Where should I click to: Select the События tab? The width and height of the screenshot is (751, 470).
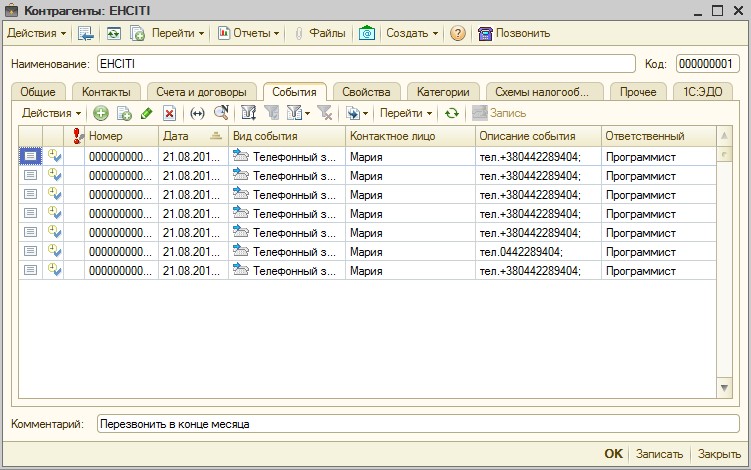click(295, 92)
